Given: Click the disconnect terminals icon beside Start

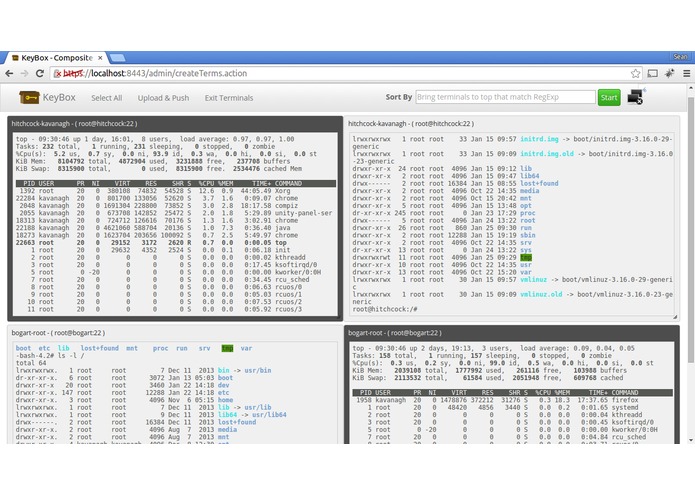Looking at the screenshot, I should pos(636,97).
